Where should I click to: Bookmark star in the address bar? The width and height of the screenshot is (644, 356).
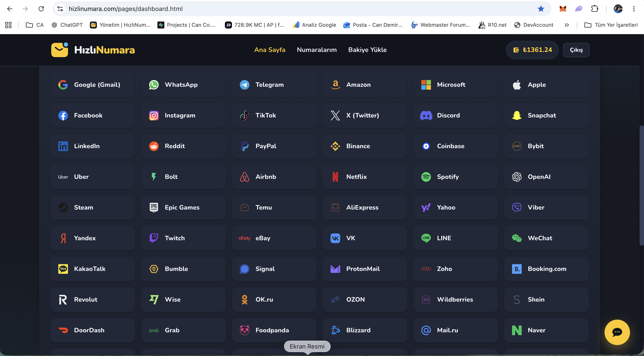(x=541, y=9)
